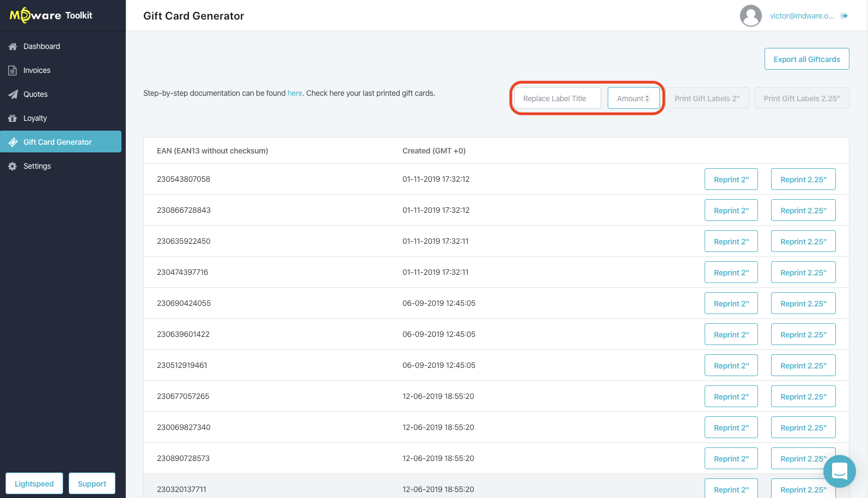The width and height of the screenshot is (868, 498).
Task: Reprint 2.25" for EAN 230866728843
Action: (x=803, y=210)
